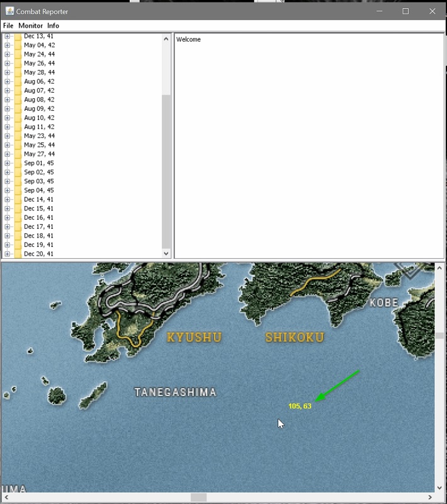447x504 pixels.
Task: Select the May 26, 44 folder icon
Action: 18,64
